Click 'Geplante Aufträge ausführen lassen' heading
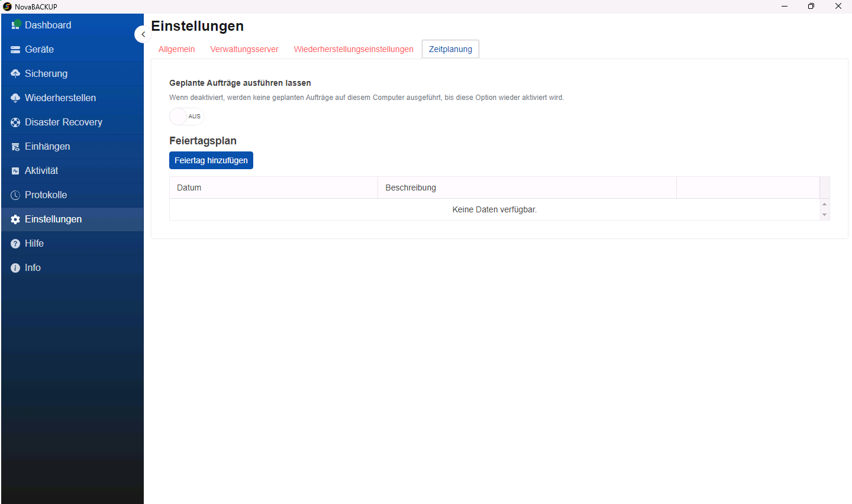This screenshot has height=504, width=852. 240,83
